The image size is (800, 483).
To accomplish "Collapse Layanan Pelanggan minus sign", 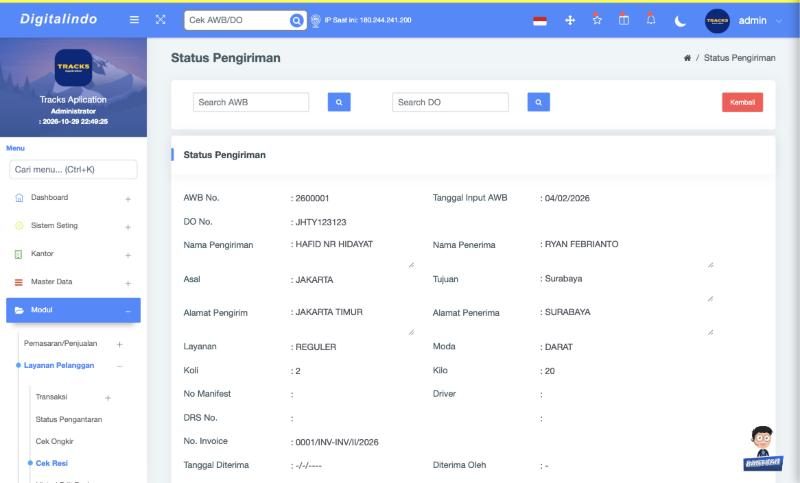I will pos(119,366).
